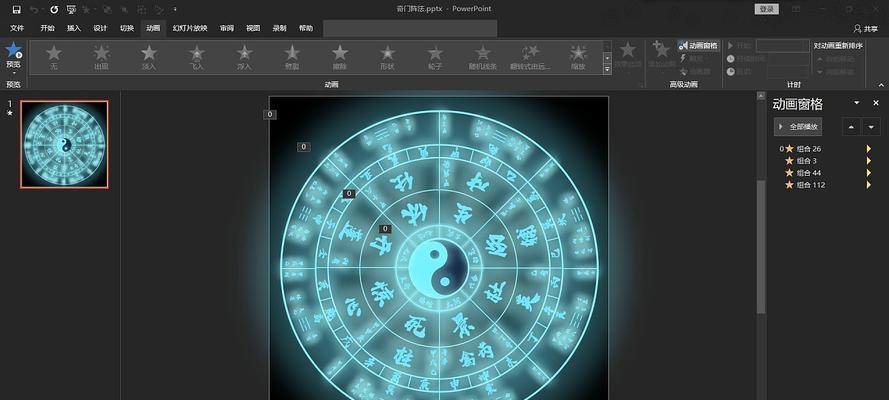Screen dimensions: 889x400
Task: Click the 效果选项 (Effect Options) star icon
Action: [x=628, y=50]
